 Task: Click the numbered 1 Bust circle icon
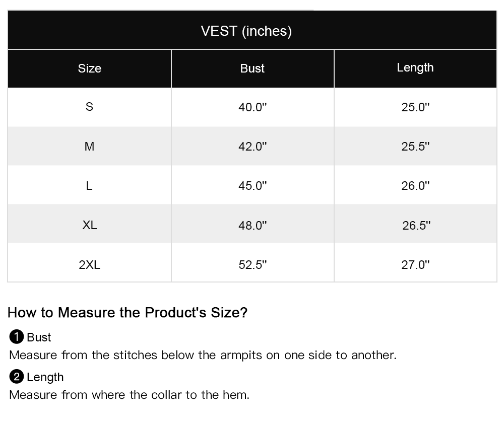pyautogui.click(x=17, y=337)
